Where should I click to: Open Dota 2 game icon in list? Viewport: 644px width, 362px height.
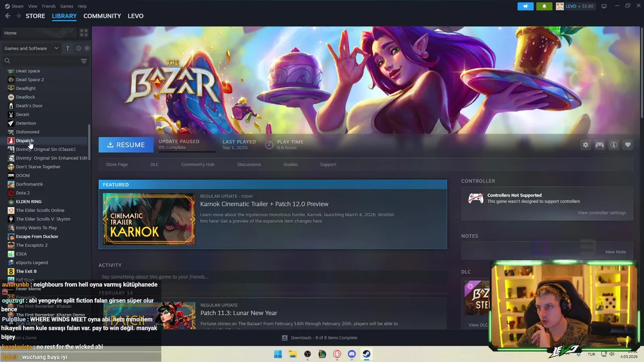(x=11, y=193)
